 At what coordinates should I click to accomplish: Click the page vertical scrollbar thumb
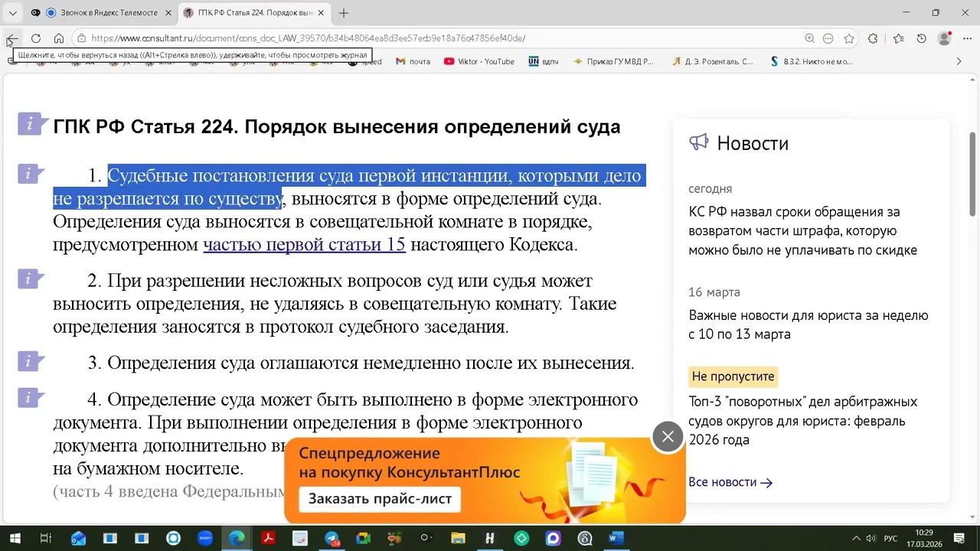[x=972, y=174]
